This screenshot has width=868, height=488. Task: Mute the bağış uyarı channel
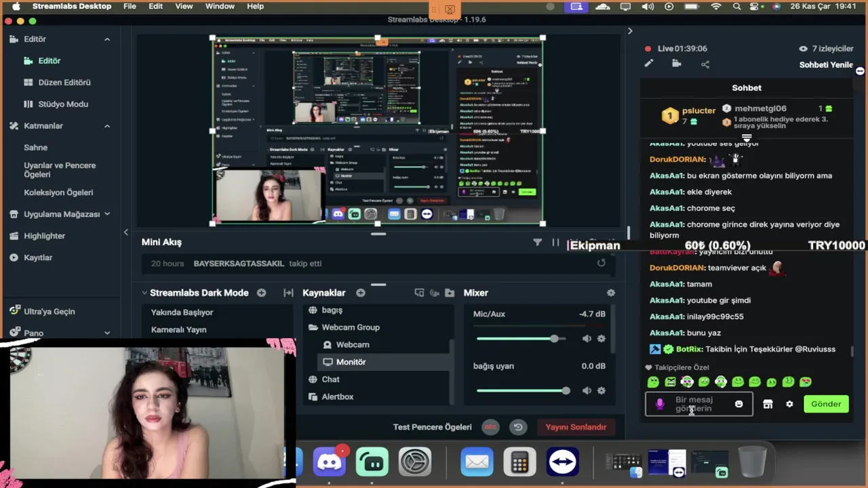coord(587,390)
